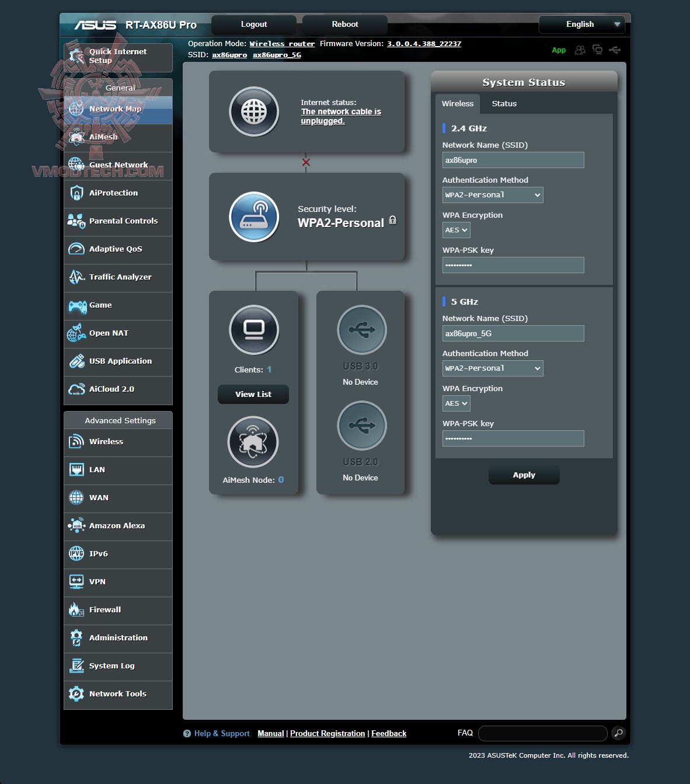This screenshot has width=690, height=784.
Task: Open 5 GHz WPA Encryption dropdown
Action: pyautogui.click(x=456, y=403)
